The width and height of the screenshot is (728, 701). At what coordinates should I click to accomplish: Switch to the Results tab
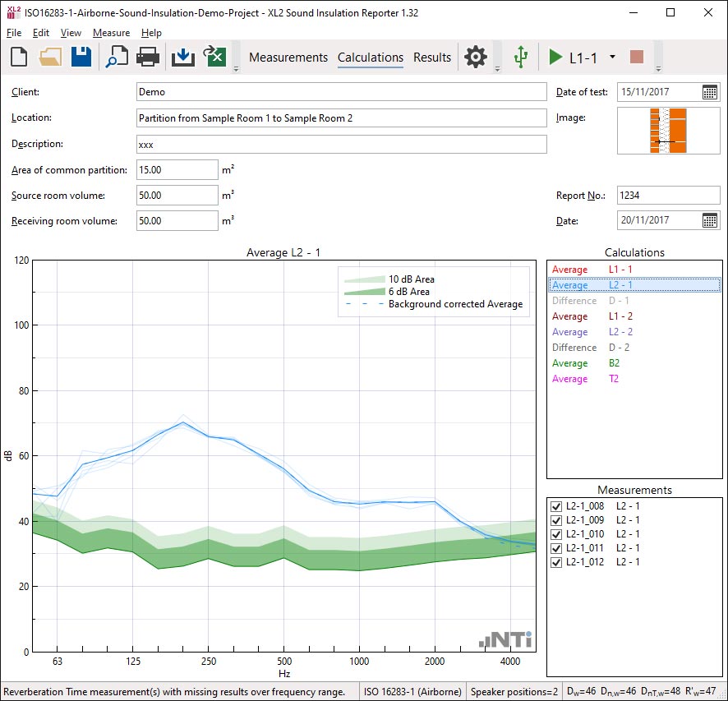432,58
